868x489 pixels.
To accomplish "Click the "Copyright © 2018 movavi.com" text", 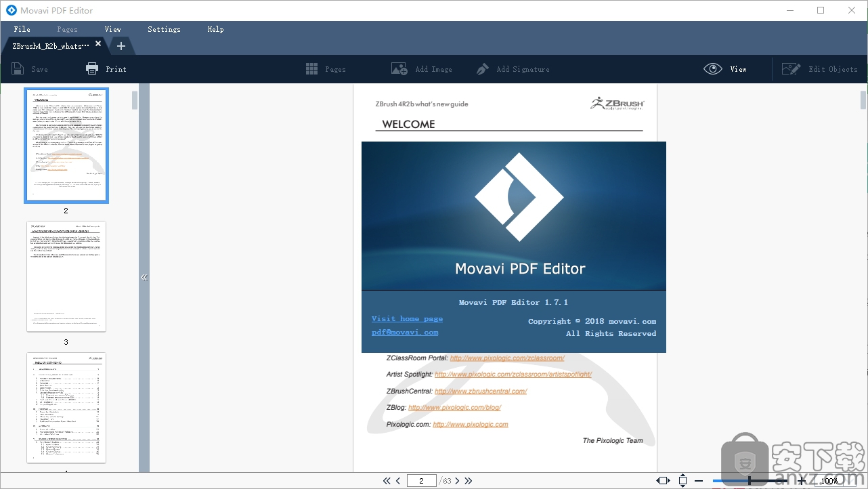I will [x=592, y=321].
